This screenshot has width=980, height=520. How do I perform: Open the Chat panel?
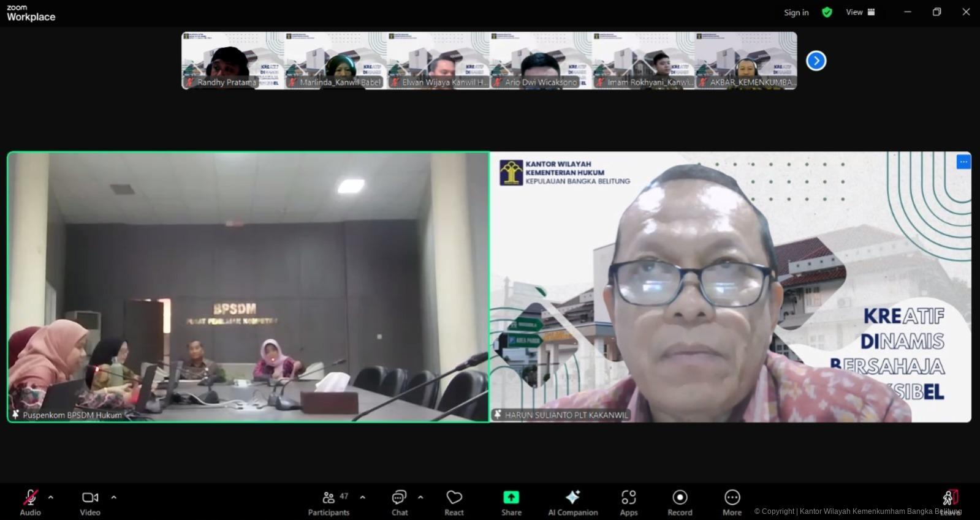(400, 502)
